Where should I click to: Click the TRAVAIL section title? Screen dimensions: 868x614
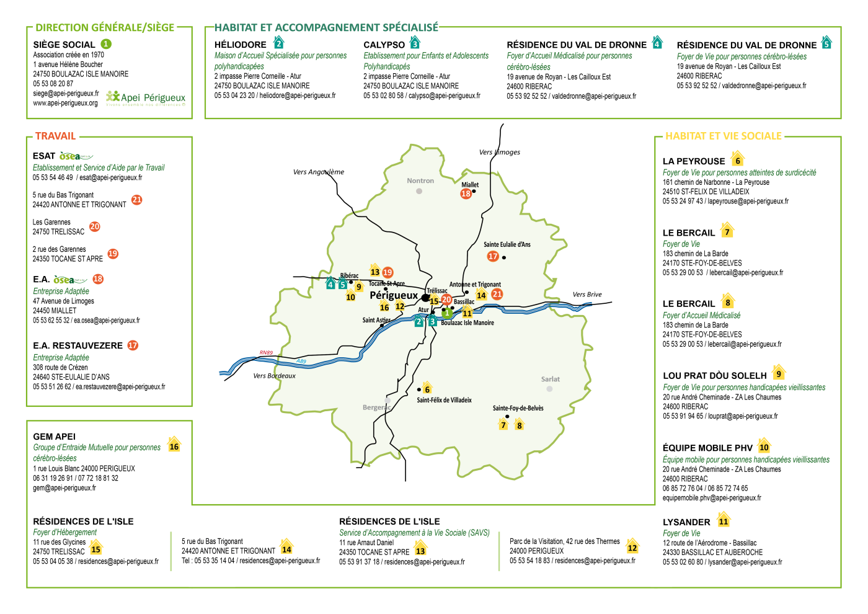[x=55, y=136]
